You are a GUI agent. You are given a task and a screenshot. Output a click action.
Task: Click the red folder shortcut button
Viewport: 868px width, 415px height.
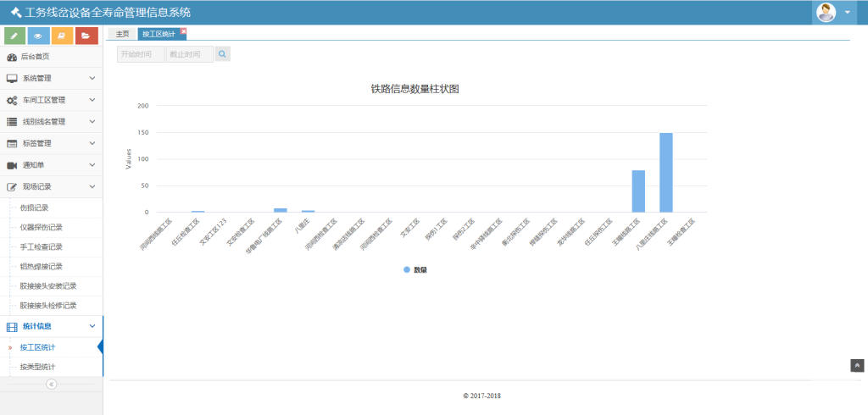[86, 36]
